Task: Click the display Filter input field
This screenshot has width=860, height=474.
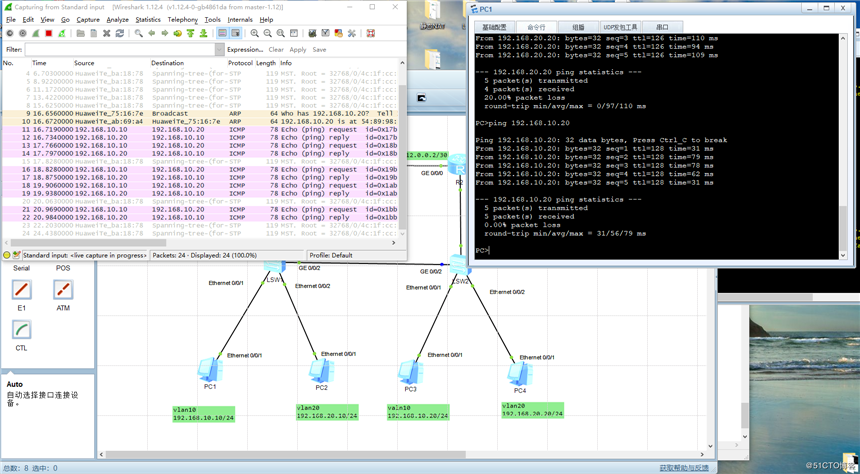Action: click(x=120, y=49)
